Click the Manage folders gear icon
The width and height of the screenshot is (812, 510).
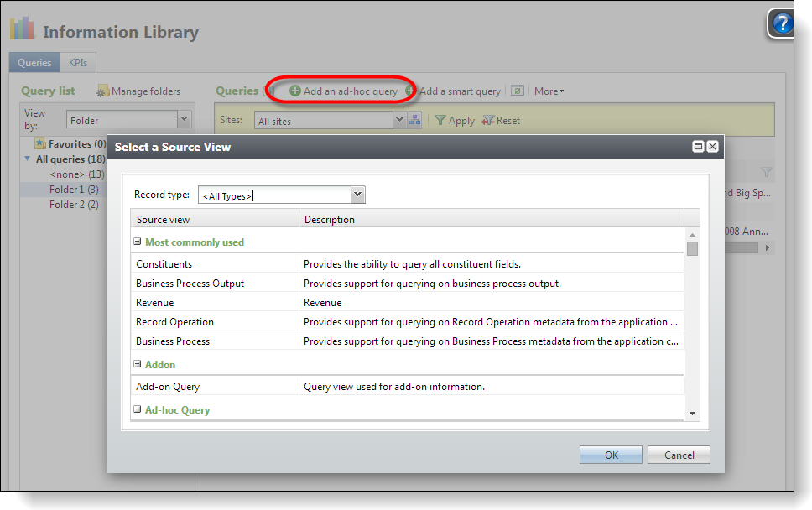[103, 91]
